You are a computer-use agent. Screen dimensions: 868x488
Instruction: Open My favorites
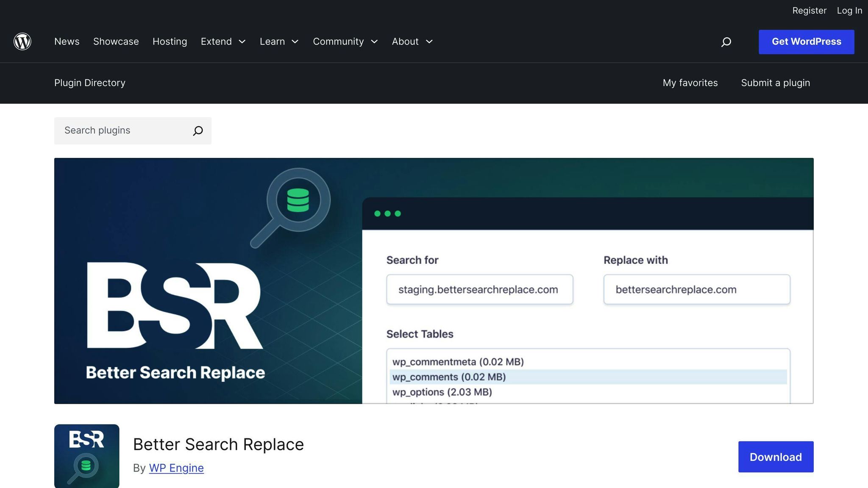690,83
